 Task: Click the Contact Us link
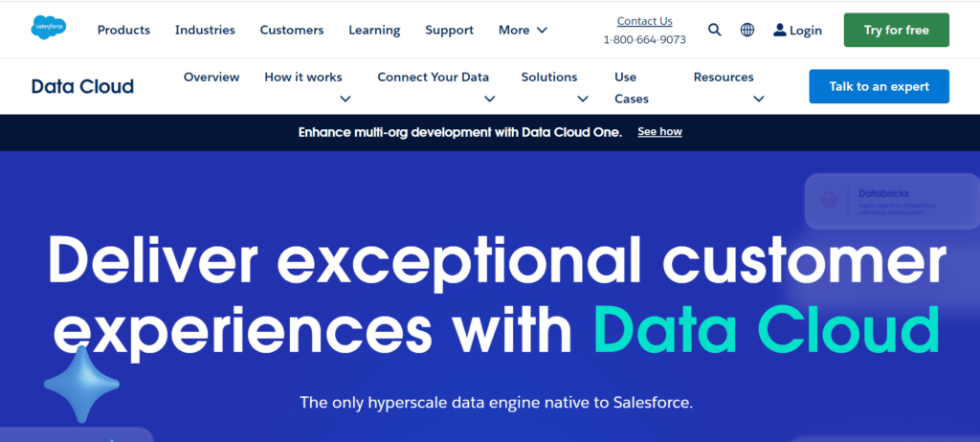644,21
